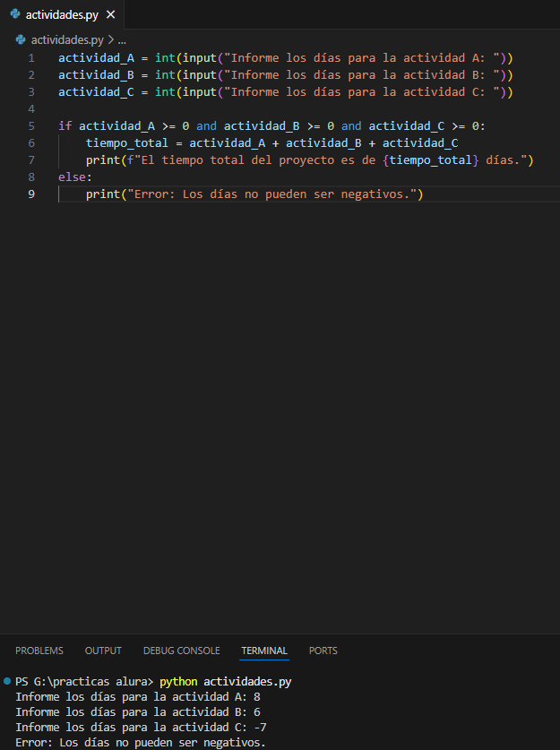This screenshot has height=750, width=560.
Task: Click line number 9 in the gutter
Action: [x=31, y=194]
